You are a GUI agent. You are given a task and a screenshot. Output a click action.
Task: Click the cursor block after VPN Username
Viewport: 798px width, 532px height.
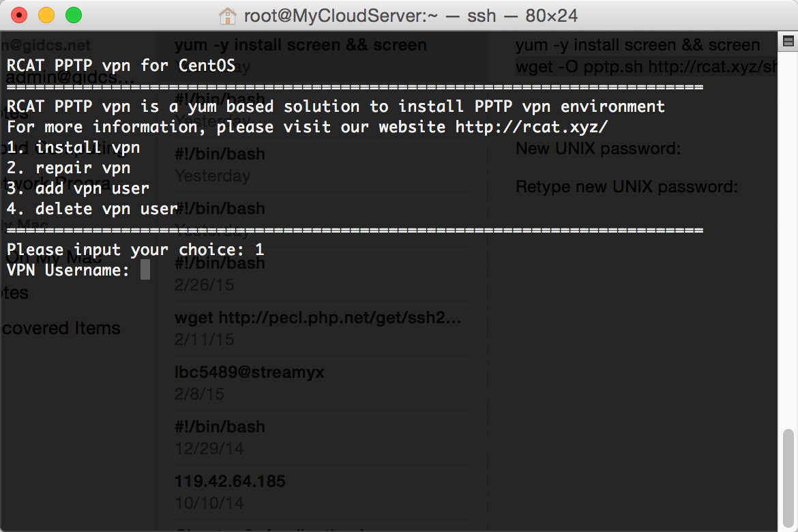tap(145, 270)
